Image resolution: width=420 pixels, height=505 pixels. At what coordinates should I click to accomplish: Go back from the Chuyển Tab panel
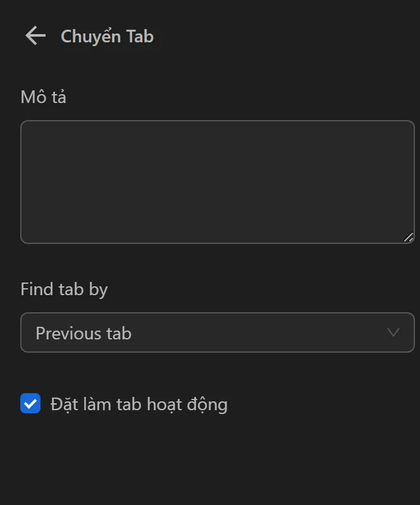point(35,36)
